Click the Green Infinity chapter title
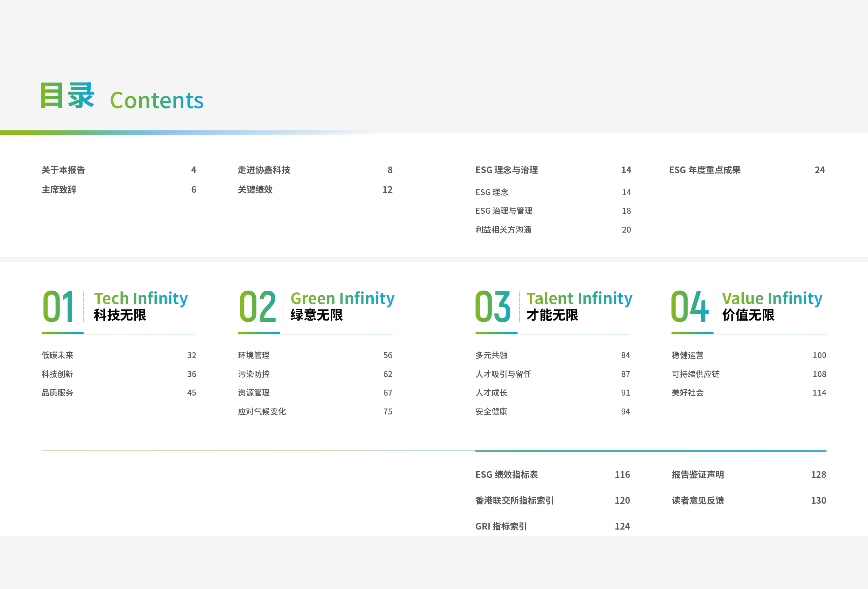868x589 pixels. (343, 298)
